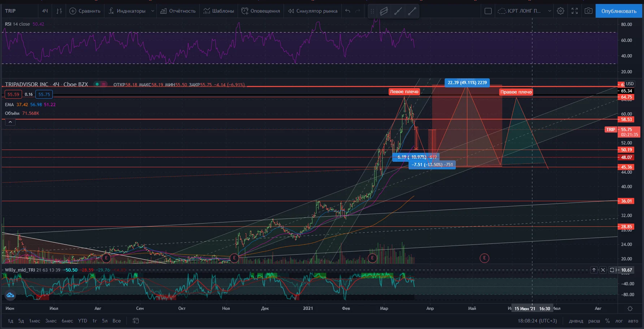
Task: Open the USD currency selector on price scale
Action: 630,83
